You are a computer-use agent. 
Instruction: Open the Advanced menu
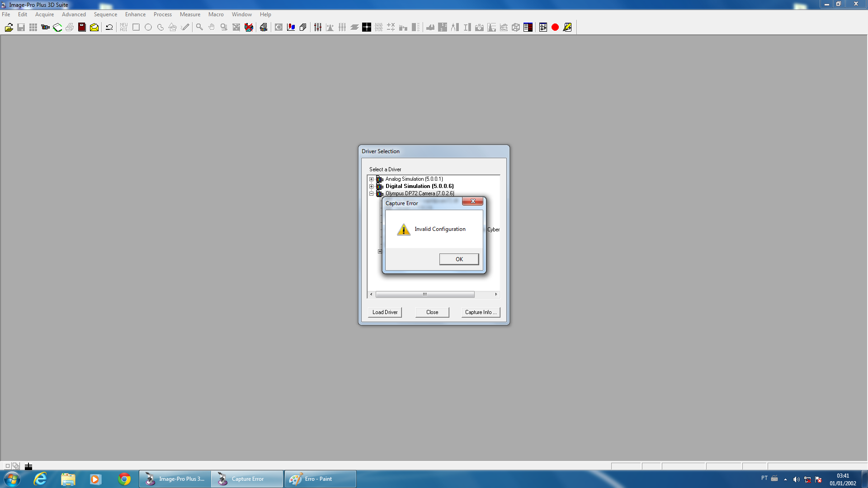[74, 14]
